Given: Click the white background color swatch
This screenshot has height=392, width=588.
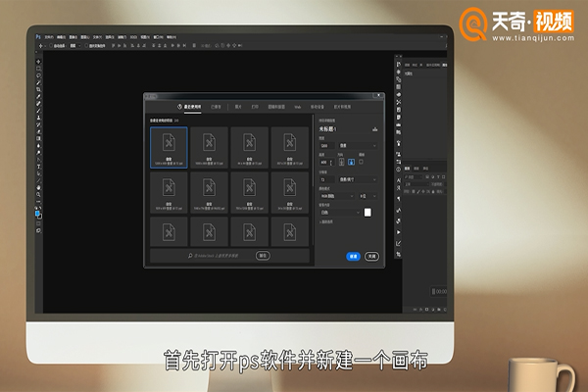Looking at the screenshot, I should pos(368,212).
